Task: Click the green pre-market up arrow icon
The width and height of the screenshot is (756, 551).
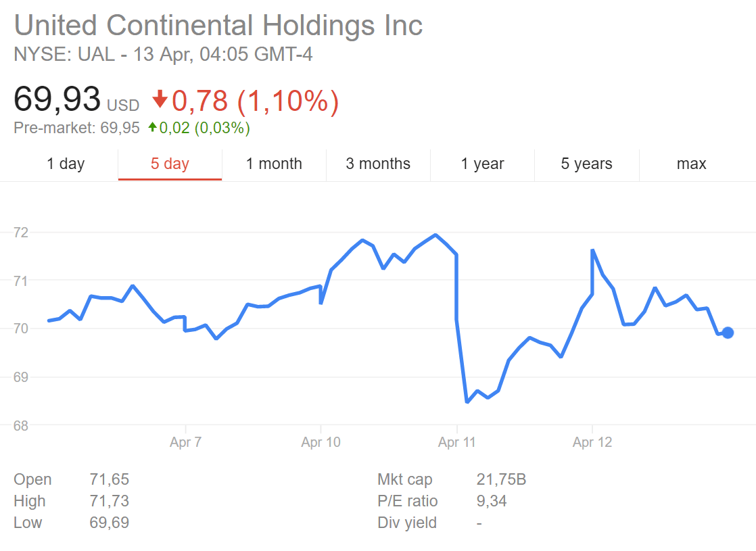Action: (153, 127)
